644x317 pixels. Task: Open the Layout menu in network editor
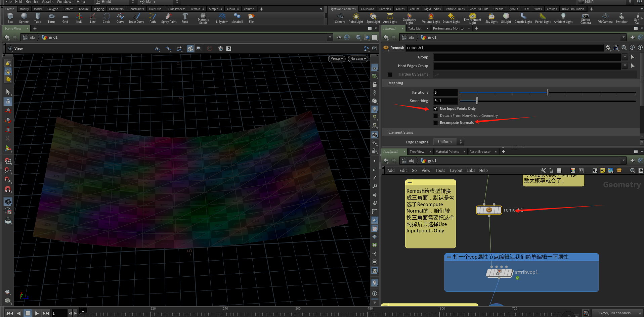pos(456,171)
